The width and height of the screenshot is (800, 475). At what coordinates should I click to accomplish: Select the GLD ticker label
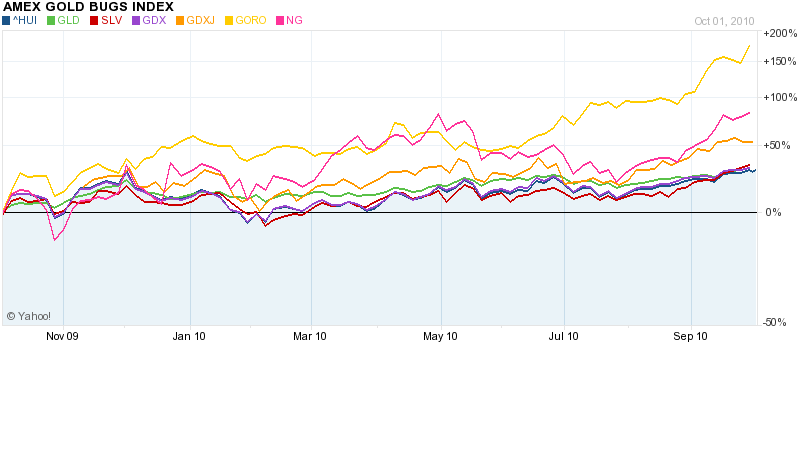coord(68,20)
